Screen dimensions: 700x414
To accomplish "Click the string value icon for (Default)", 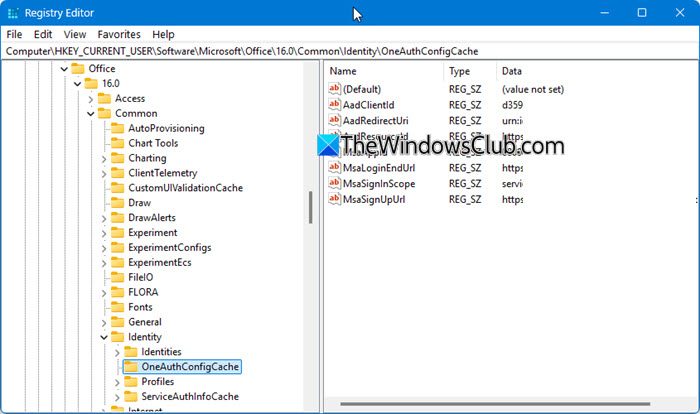I will 334,89.
